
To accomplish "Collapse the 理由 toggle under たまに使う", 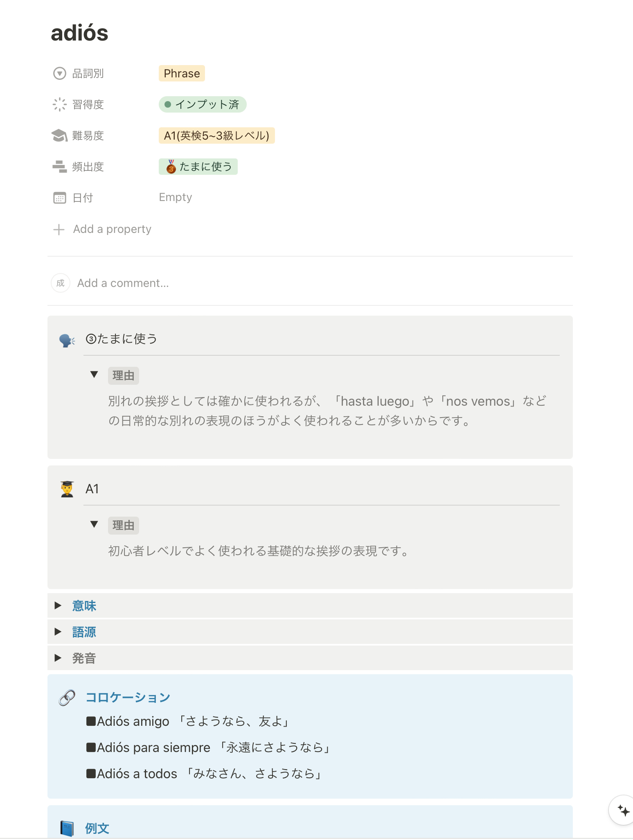I will pos(94,375).
